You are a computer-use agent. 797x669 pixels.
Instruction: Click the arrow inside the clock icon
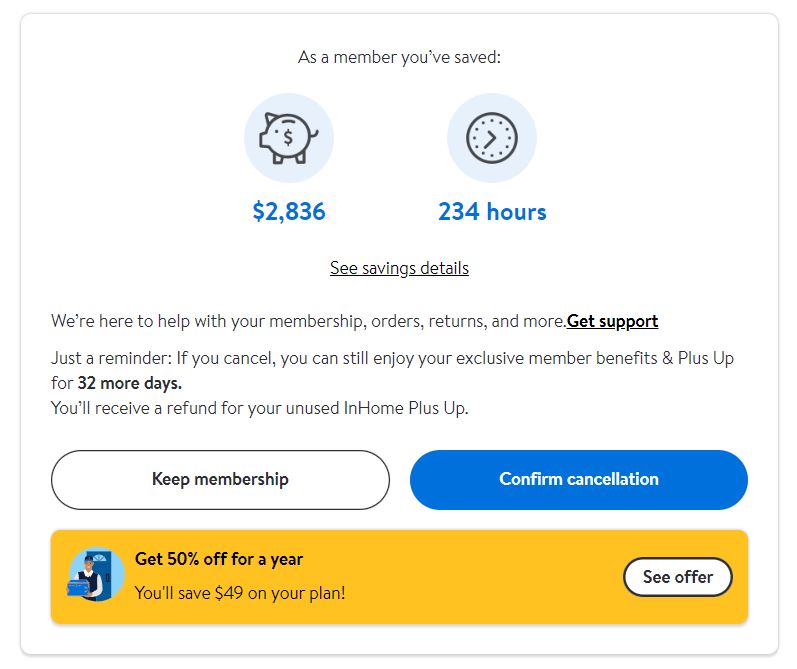click(x=491, y=139)
